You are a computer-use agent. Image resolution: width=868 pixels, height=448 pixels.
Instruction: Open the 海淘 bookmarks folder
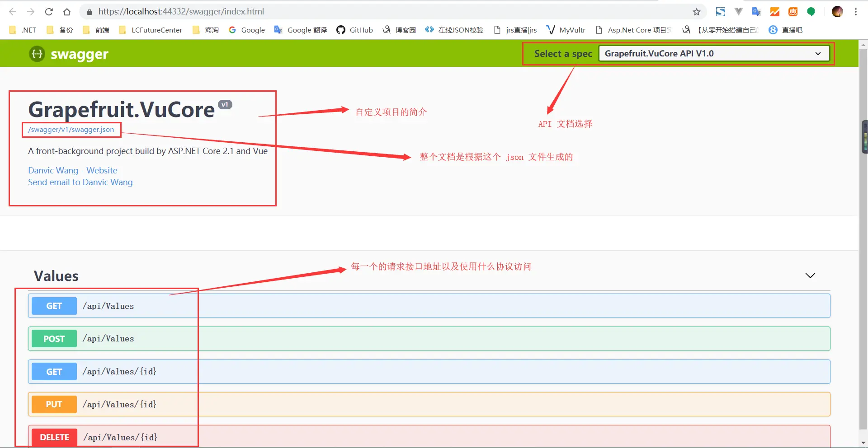[x=206, y=30]
